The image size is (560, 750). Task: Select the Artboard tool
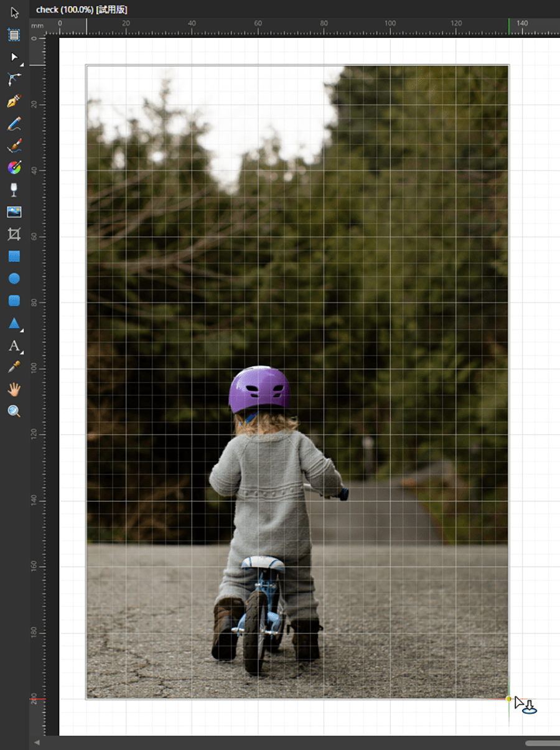point(14,35)
